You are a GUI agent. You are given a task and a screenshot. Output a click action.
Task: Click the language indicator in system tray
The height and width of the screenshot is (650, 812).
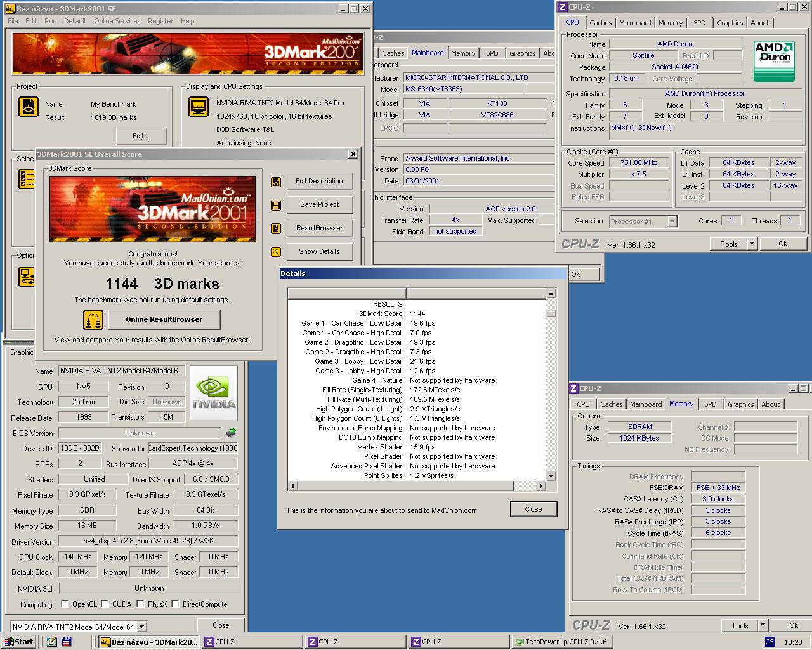[769, 642]
